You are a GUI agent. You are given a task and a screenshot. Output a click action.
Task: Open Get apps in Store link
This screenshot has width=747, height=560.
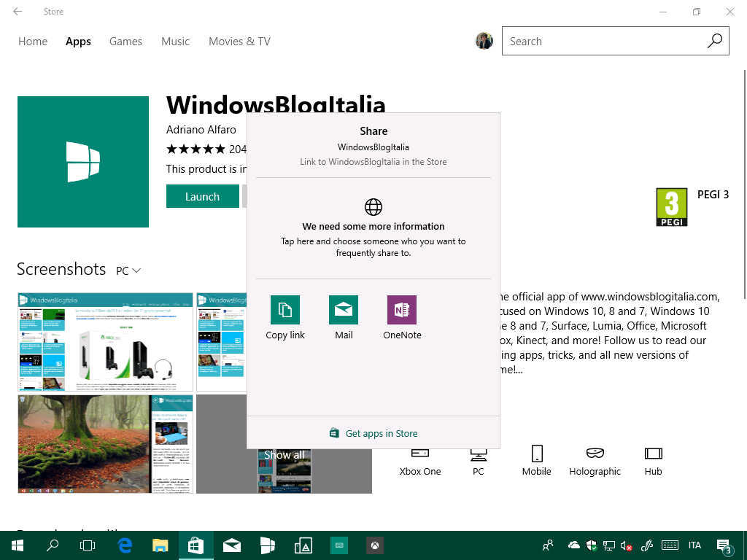click(x=373, y=433)
